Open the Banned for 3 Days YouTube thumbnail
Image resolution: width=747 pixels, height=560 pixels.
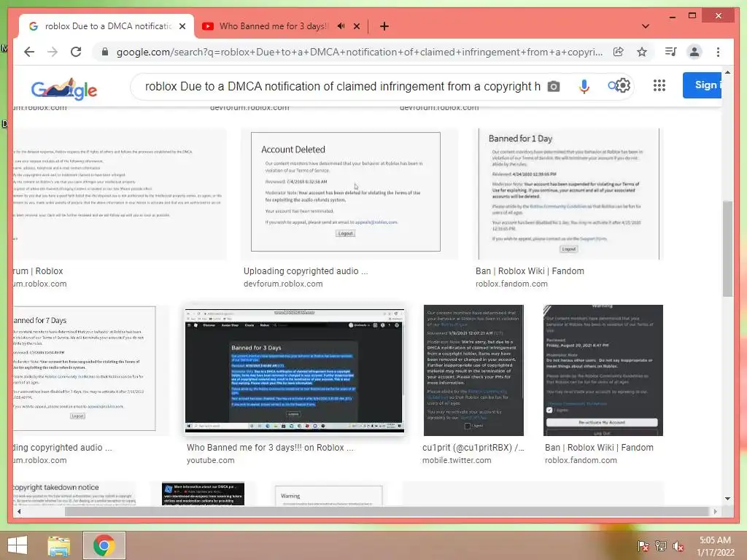[295, 370]
